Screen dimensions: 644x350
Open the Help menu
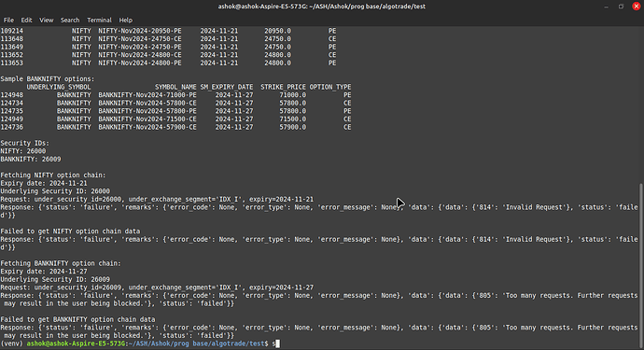coord(126,20)
